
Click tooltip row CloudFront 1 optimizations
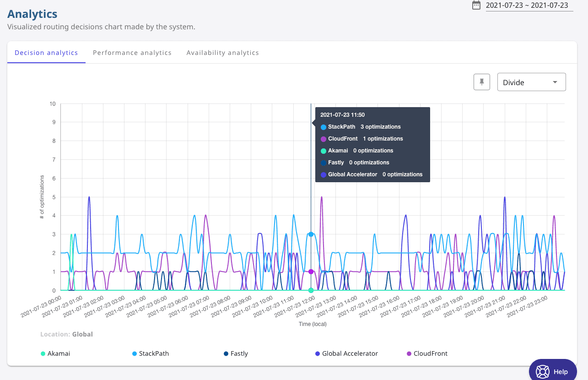pos(362,139)
